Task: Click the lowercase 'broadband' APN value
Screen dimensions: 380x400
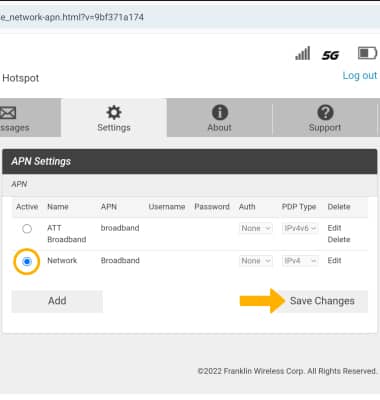Action: [x=120, y=228]
